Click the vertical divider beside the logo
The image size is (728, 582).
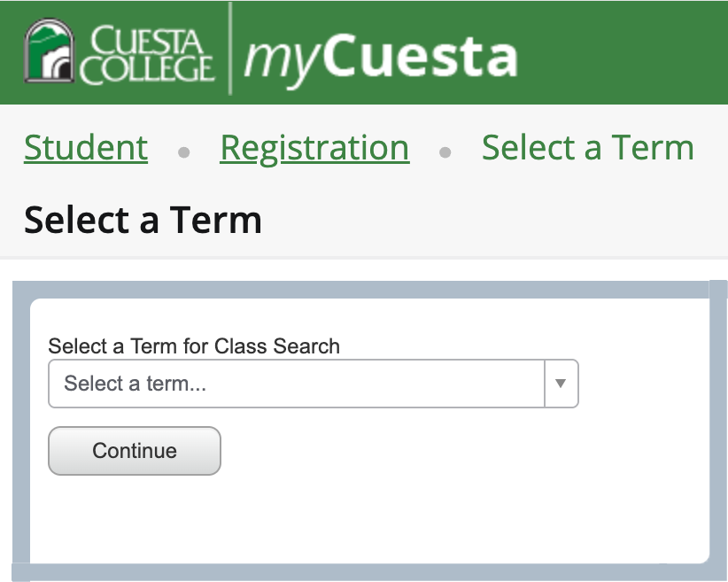233,51
